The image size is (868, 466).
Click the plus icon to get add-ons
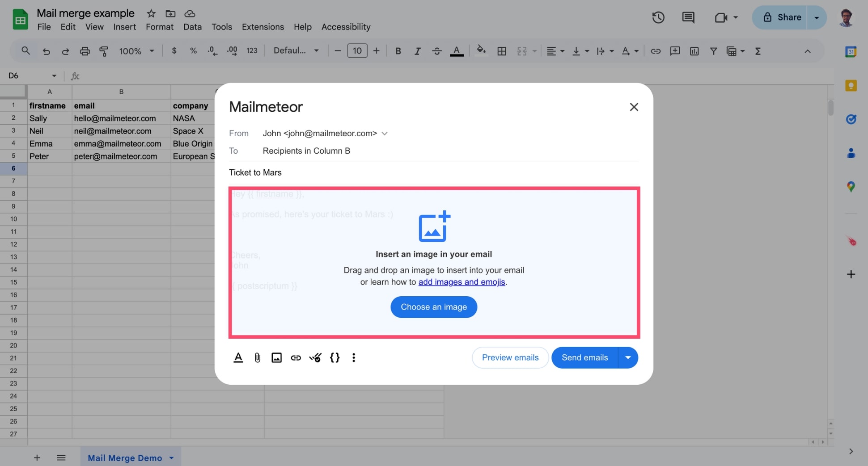coord(851,274)
